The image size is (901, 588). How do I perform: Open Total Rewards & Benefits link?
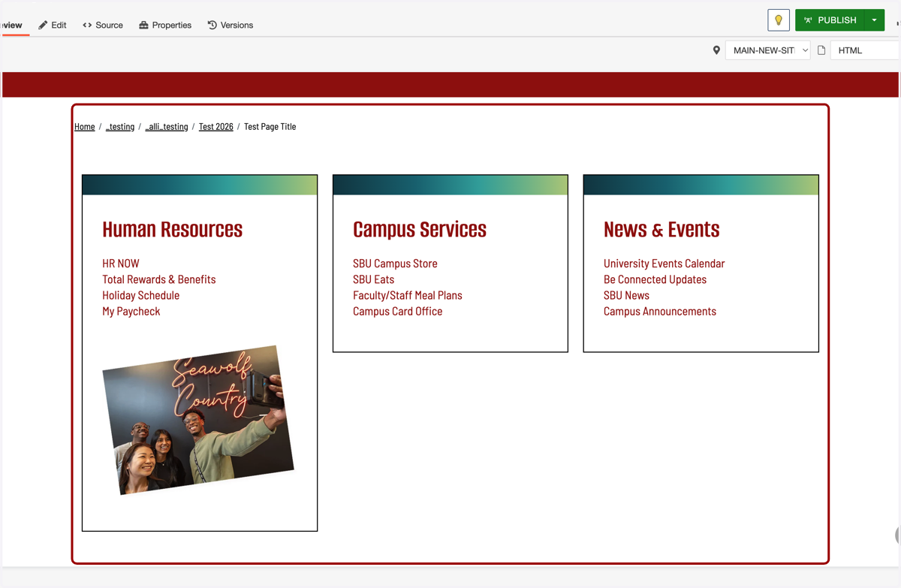(x=159, y=279)
